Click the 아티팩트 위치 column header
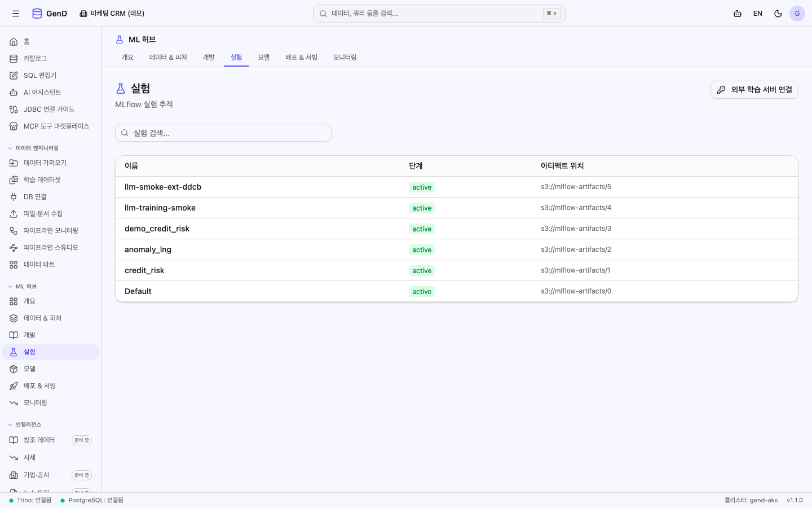 pyautogui.click(x=562, y=166)
